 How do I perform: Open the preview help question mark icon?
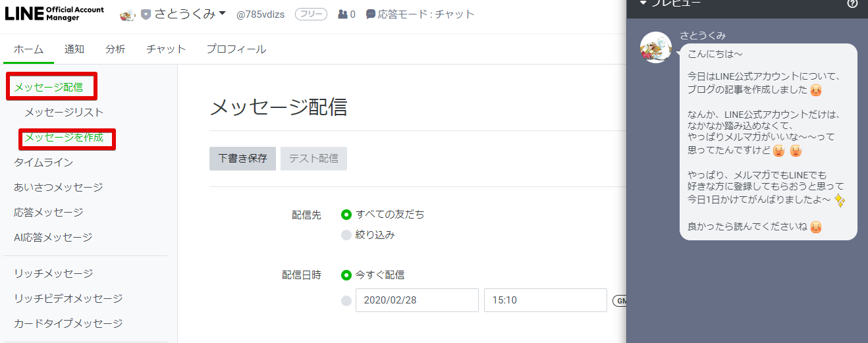(852, 4)
